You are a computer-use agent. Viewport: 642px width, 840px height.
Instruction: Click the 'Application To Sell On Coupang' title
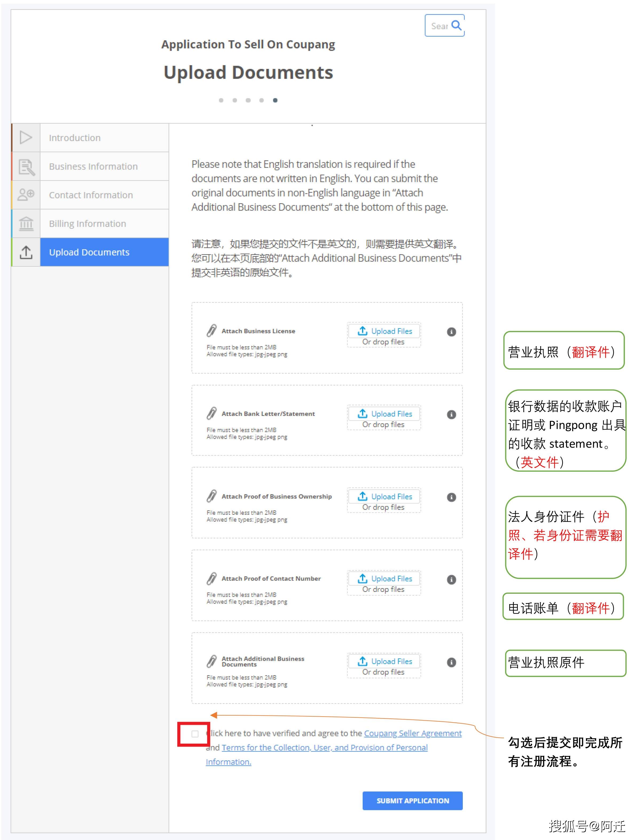point(248,44)
